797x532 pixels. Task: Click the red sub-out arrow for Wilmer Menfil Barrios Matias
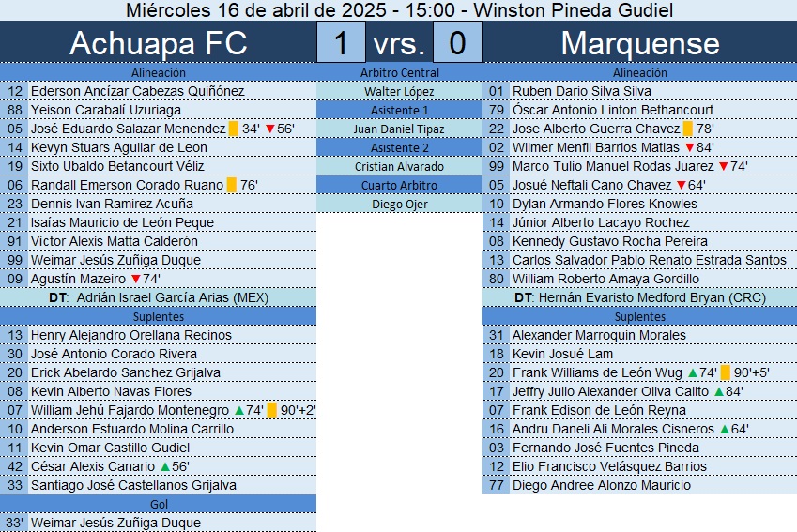[690, 148]
